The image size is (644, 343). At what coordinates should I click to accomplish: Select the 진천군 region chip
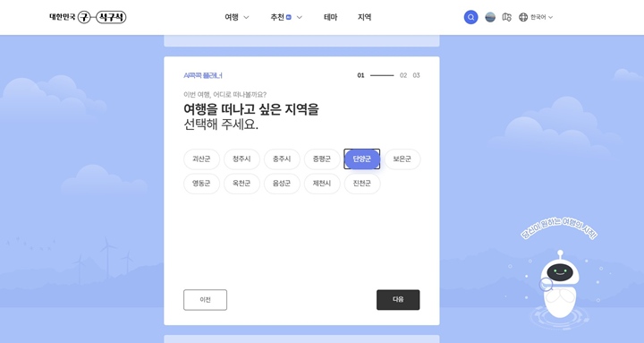tap(362, 184)
